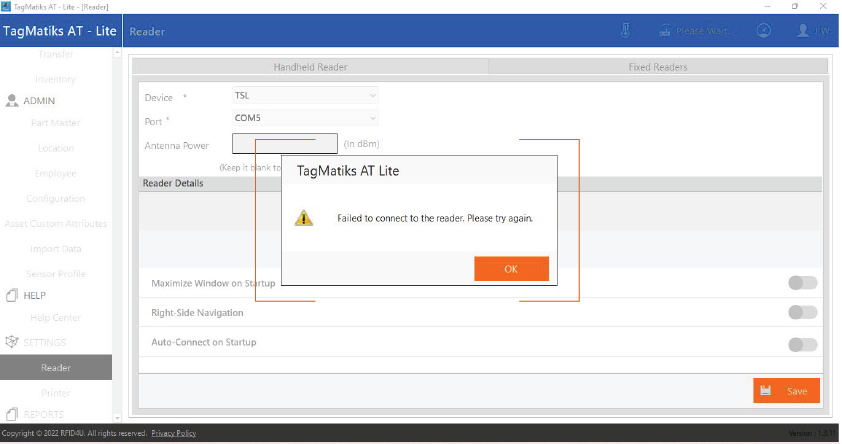Image resolution: width=842 pixels, height=444 pixels.
Task: Open the dashboard gauge icon
Action: [763, 31]
